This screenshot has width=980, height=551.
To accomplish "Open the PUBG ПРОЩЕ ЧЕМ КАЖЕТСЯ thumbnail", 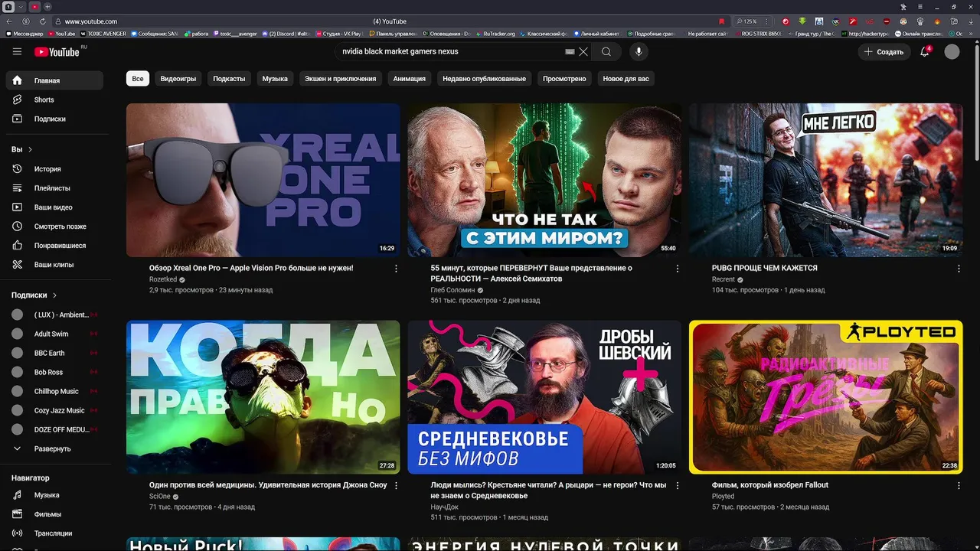I will click(825, 180).
